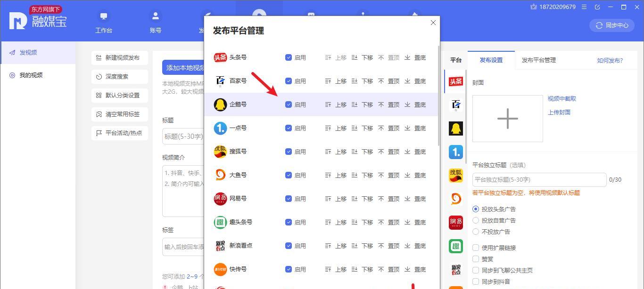The width and height of the screenshot is (644, 289).
Task: Move 搜狐号 down with 下移
Action: [x=362, y=152]
